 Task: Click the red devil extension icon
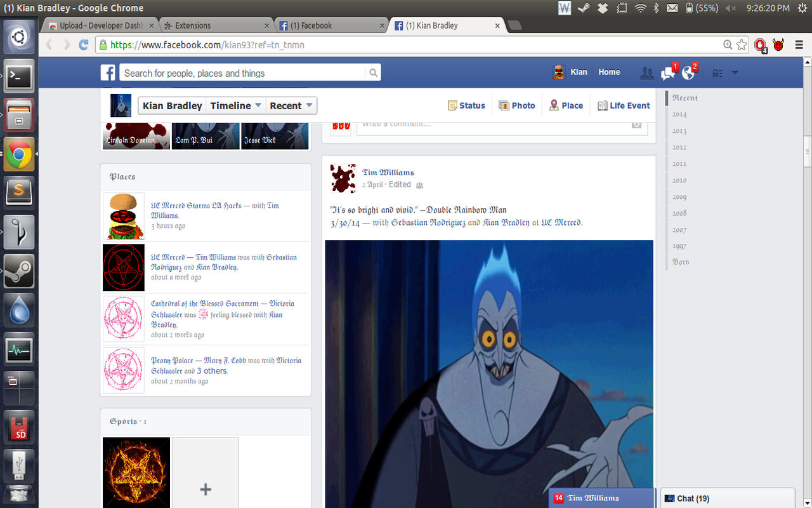[778, 44]
